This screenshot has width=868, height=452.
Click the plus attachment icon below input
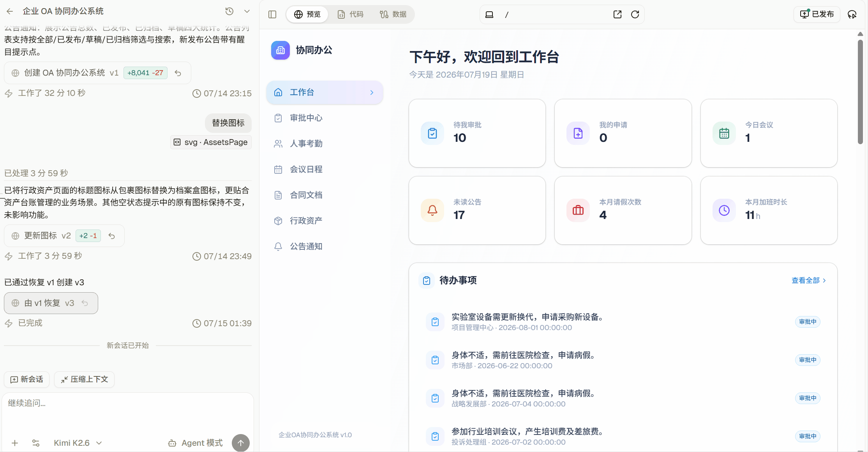click(x=15, y=443)
